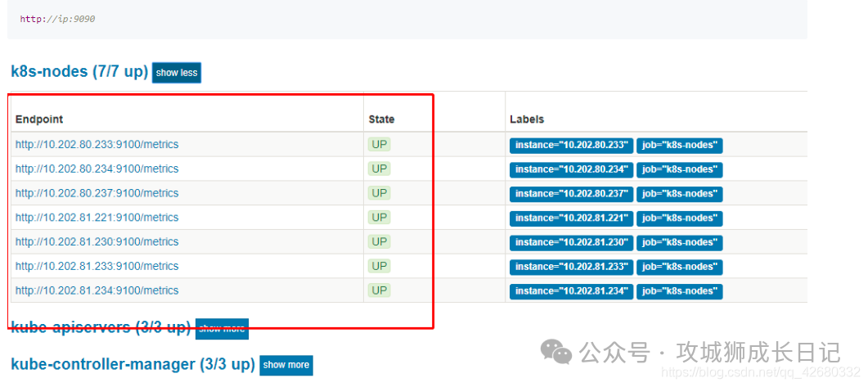The height and width of the screenshot is (387, 868).
Task: Open endpoint http://10.202.80.233:9100/metrics
Action: [x=97, y=145]
